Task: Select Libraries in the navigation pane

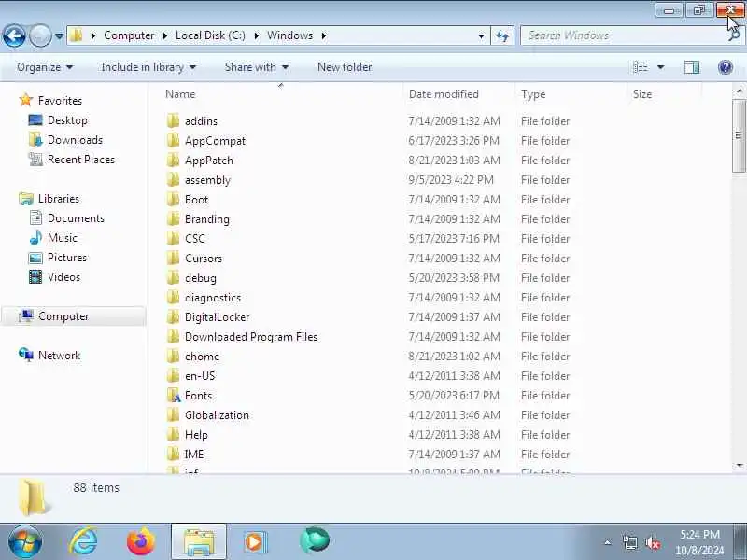Action: (x=59, y=199)
